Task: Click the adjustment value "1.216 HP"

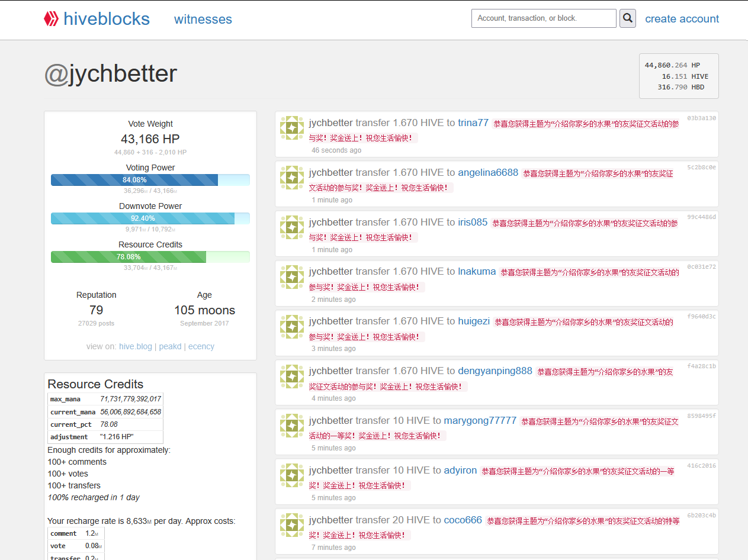Action: 117,436
